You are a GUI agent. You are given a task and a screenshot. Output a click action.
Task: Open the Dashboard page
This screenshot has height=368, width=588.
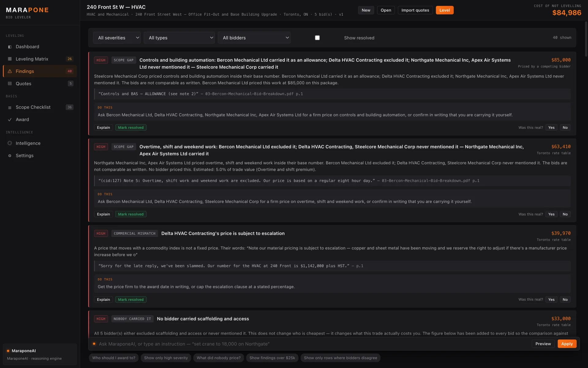pyautogui.click(x=40, y=47)
